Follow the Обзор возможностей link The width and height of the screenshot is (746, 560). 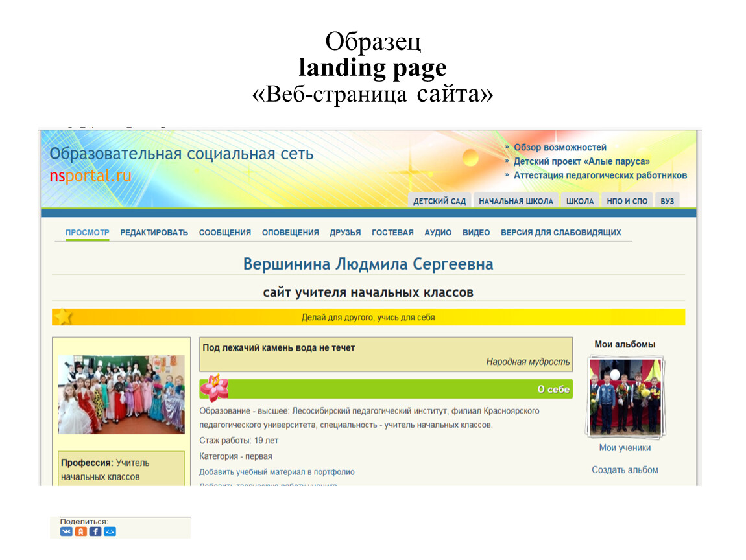coord(560,147)
